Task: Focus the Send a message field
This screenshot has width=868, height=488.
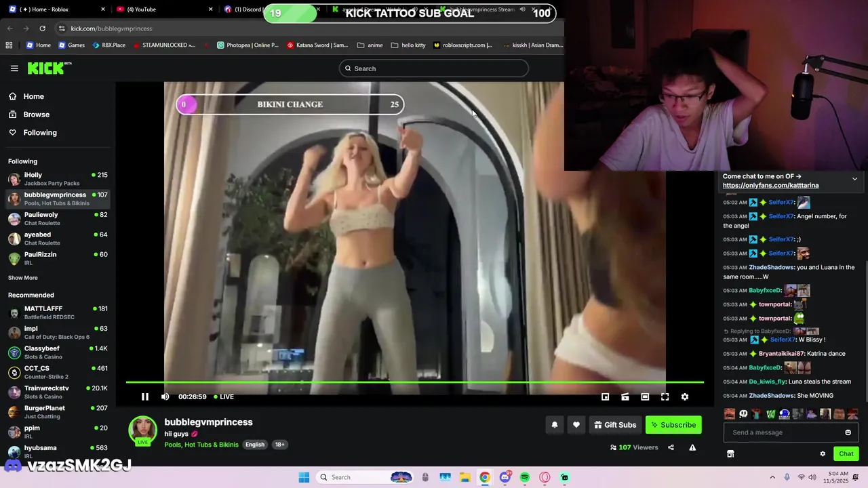Action: 791,432
